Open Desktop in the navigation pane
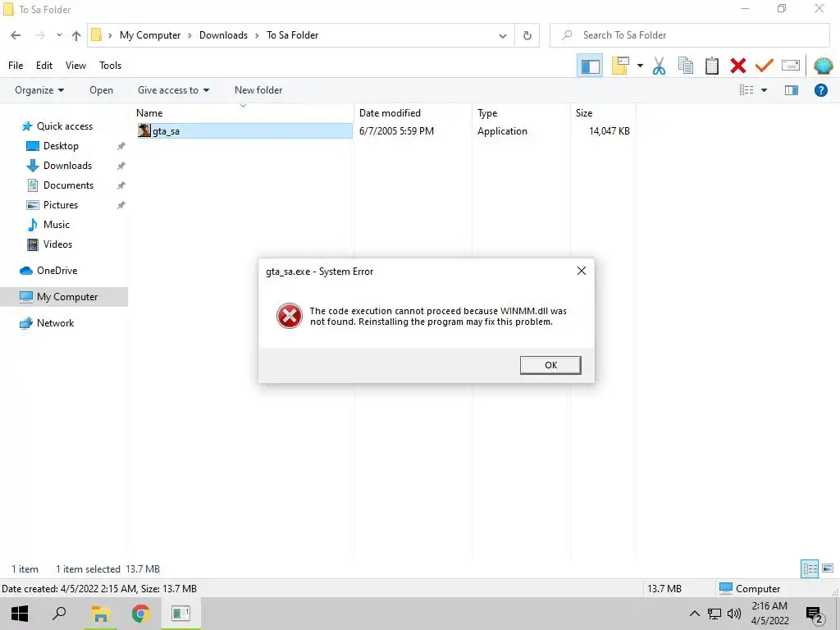 click(61, 146)
